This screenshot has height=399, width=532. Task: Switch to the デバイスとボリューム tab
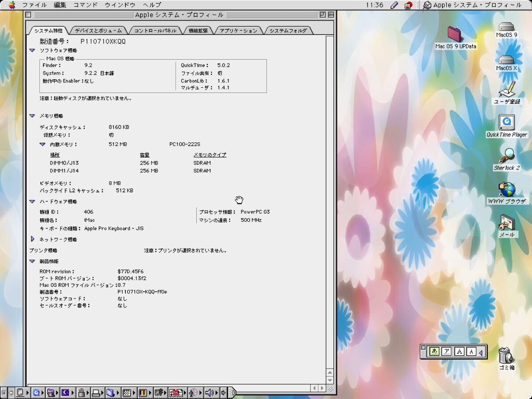[98, 31]
